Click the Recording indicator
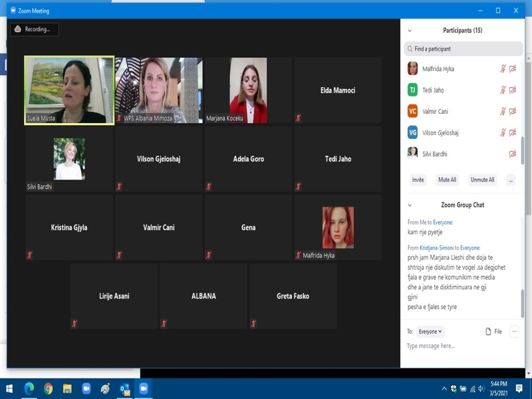This screenshot has width=532, height=399. [35, 29]
